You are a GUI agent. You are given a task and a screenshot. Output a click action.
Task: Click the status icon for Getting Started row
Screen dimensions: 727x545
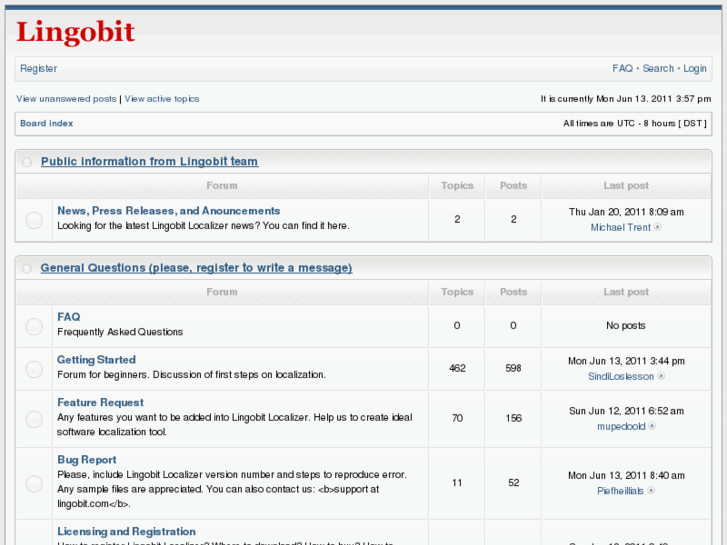pyautogui.click(x=34, y=370)
